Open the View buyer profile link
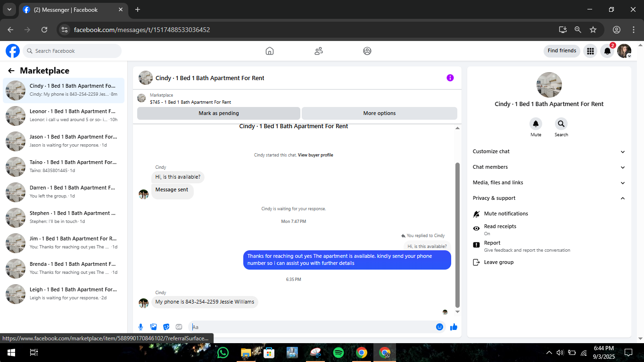644x362 pixels. coord(315,155)
